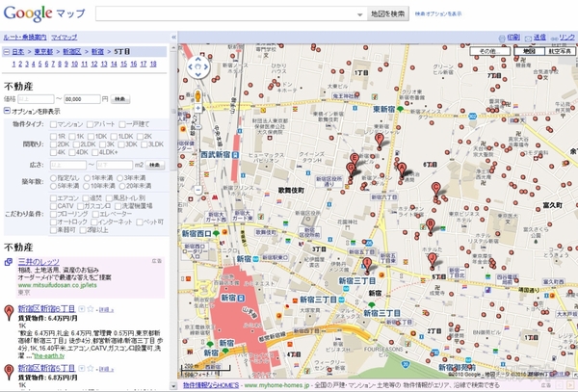Click the Street View pegman icon

(x=197, y=95)
